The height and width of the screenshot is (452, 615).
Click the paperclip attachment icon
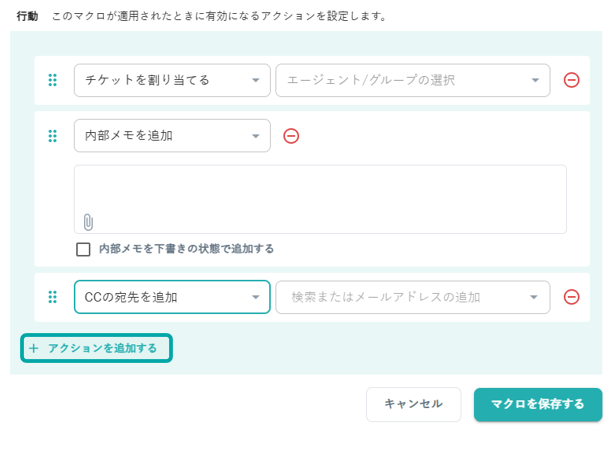88,222
